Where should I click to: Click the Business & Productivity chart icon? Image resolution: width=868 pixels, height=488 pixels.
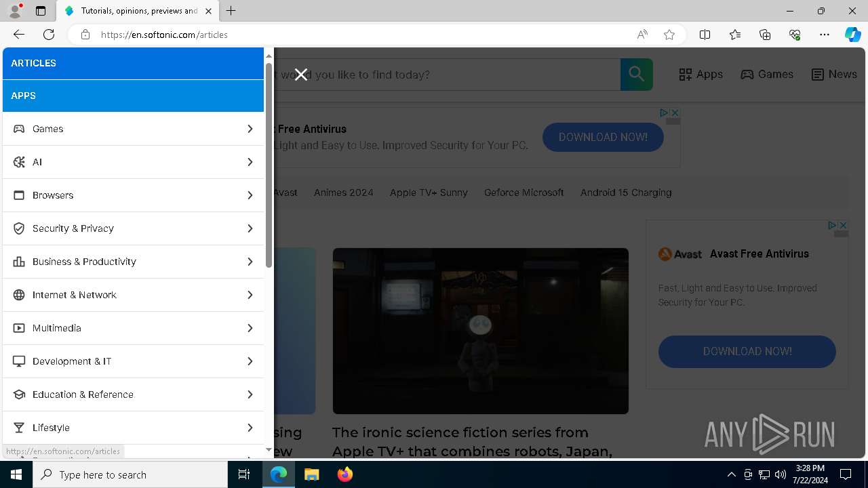click(x=19, y=262)
